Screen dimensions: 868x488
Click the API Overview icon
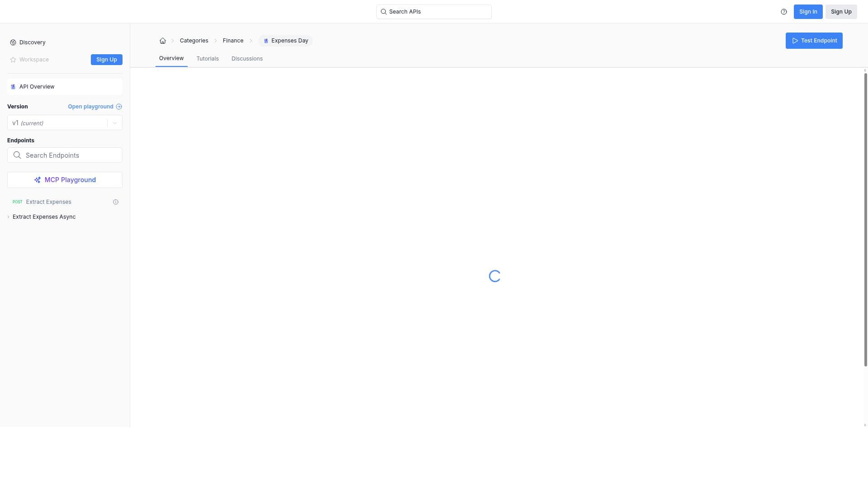tap(13, 87)
